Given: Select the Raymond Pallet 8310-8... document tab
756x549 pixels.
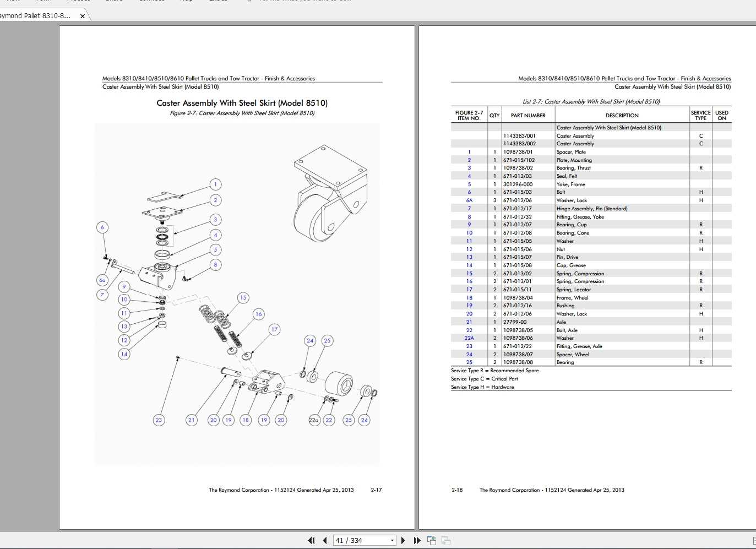Looking at the screenshot, I should (x=35, y=16).
